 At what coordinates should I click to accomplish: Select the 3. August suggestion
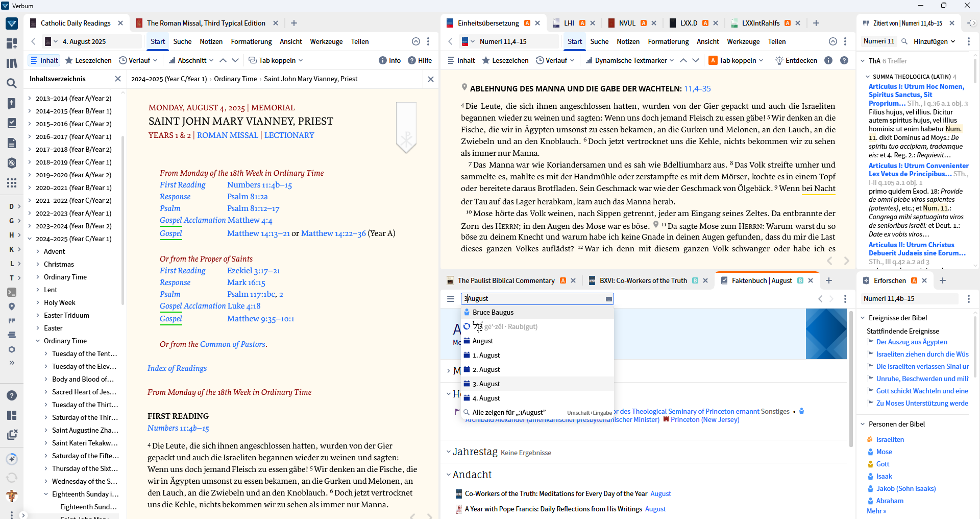point(537,384)
